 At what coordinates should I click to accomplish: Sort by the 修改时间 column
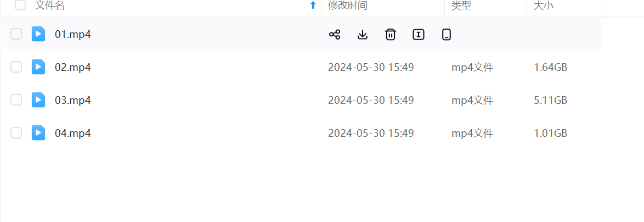tap(347, 5)
